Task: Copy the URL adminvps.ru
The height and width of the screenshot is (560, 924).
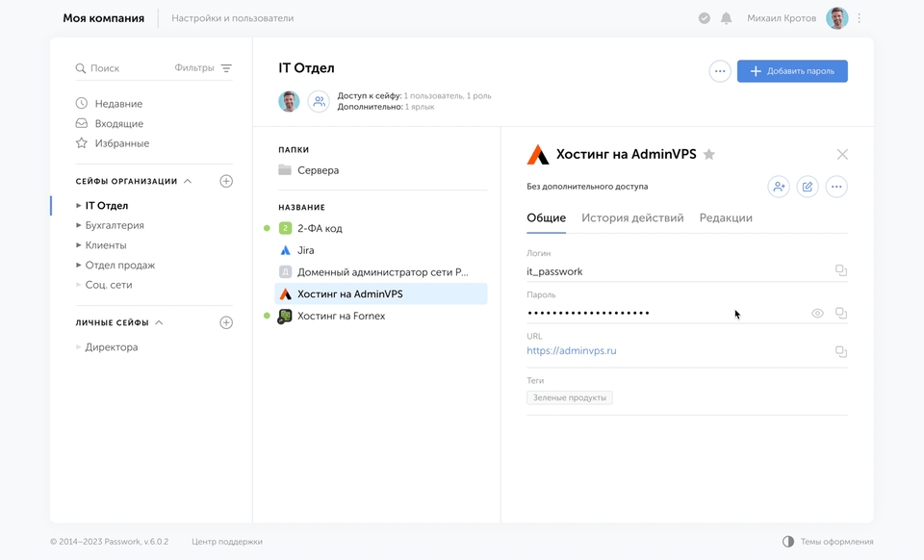Action: point(840,352)
